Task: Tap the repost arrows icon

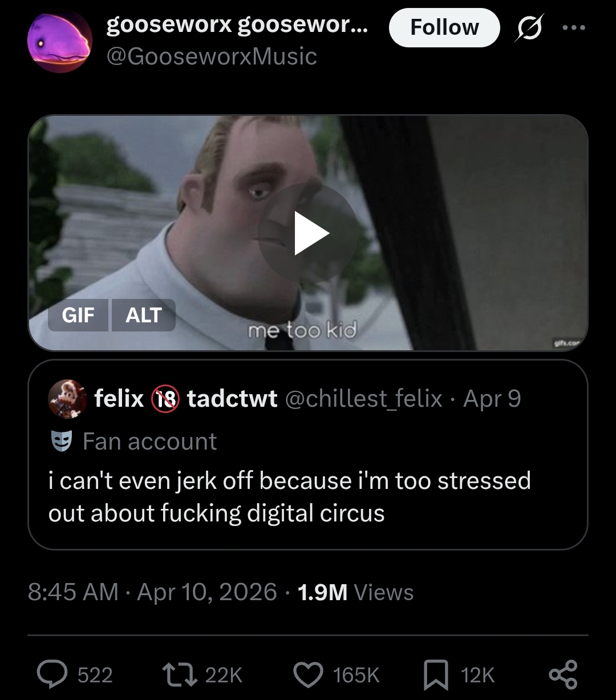Action: click(181, 675)
